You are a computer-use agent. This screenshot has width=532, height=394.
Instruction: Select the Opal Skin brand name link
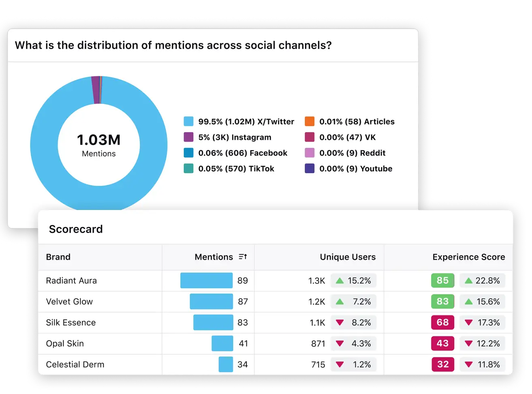point(65,343)
